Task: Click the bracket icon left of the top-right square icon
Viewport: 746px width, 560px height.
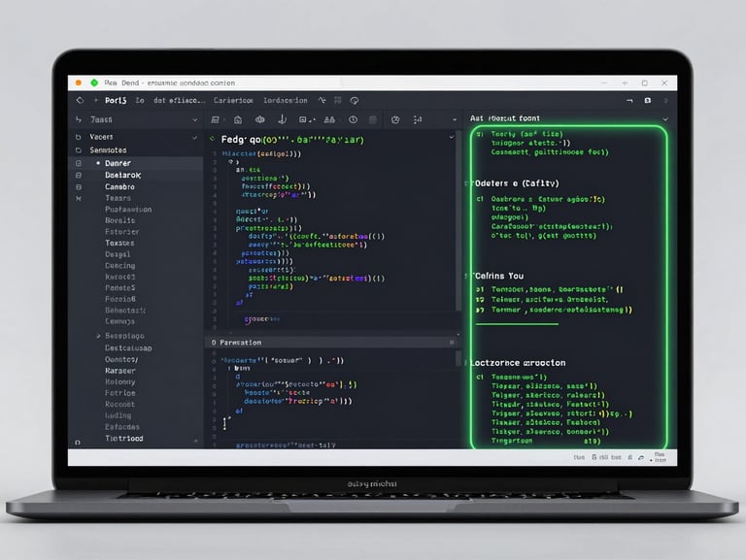Action: (629, 100)
